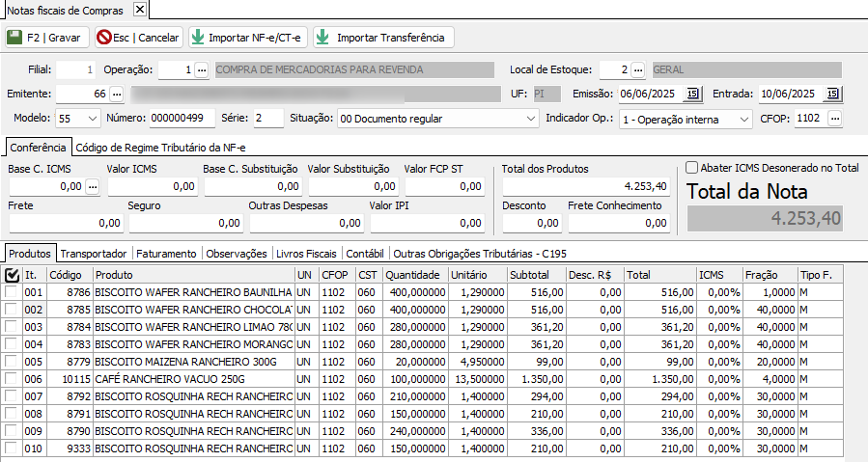The image size is (868, 462).
Task: Open lookup button next to Local de Estoque
Action: pyautogui.click(x=638, y=69)
